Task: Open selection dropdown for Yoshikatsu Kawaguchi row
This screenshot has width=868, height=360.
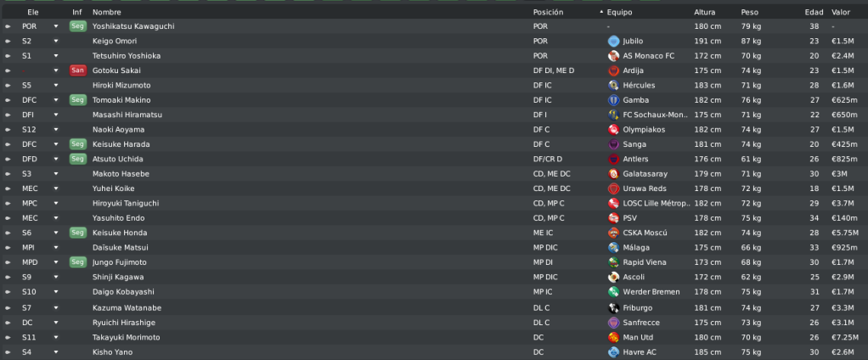Action: coord(56,26)
